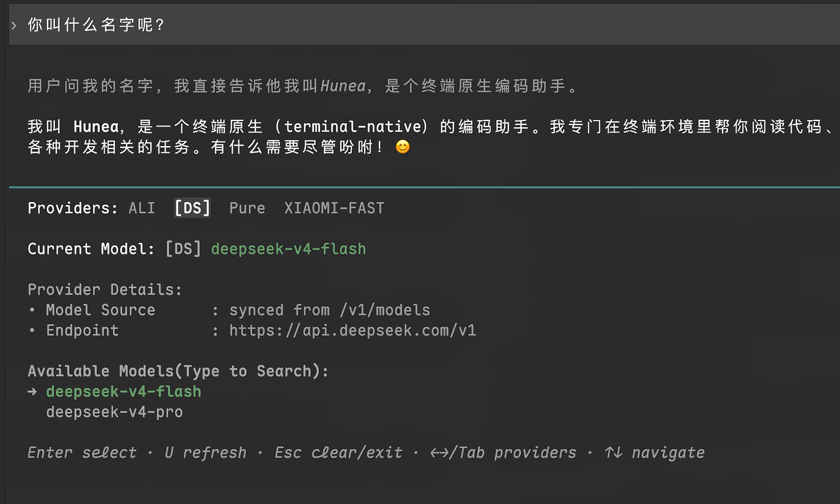Switch to the XIAOMI-FAST provider
This screenshot has height=504, width=840.
(334, 208)
